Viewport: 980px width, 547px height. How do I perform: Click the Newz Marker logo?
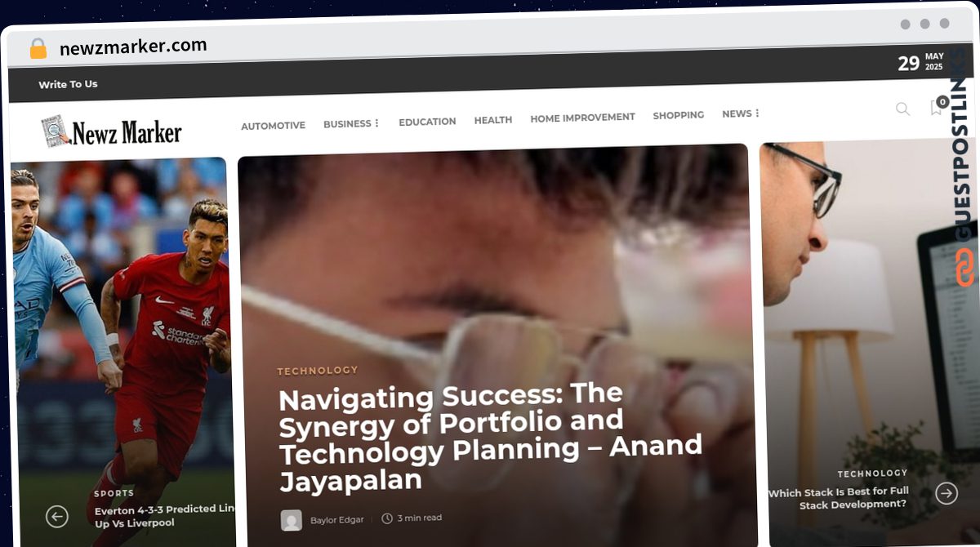[111, 131]
